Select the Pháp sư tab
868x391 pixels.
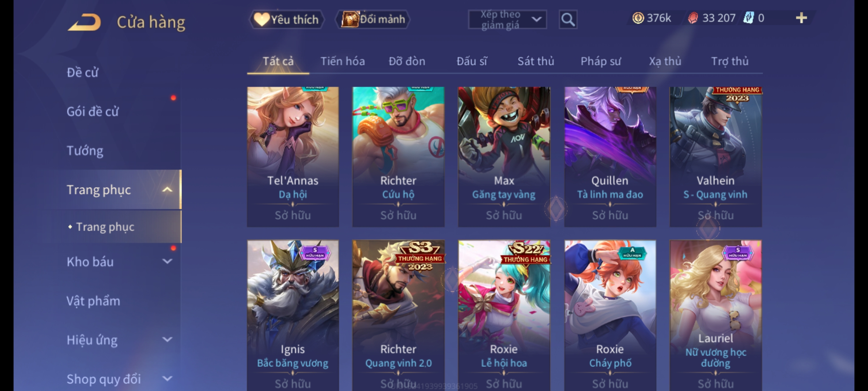coord(601,62)
